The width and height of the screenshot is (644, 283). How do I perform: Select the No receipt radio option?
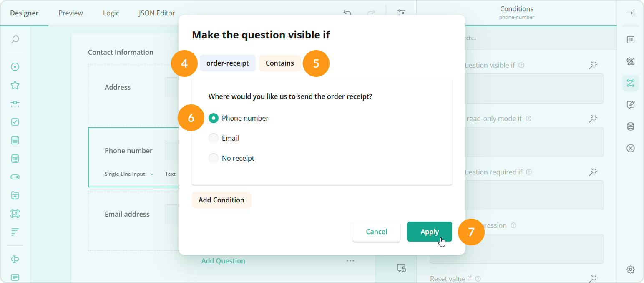[214, 158]
